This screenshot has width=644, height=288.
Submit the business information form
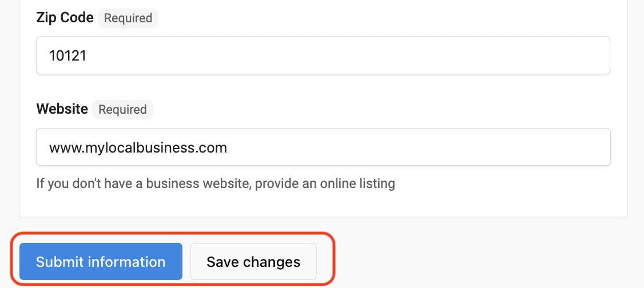[101, 261]
